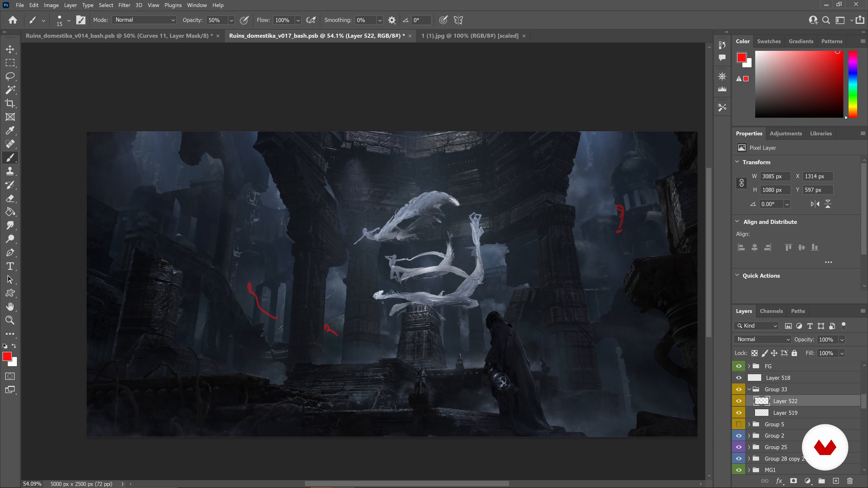Viewport: 868px width, 488px height.
Task: Collapse Align and Distribute section
Action: [737, 222]
